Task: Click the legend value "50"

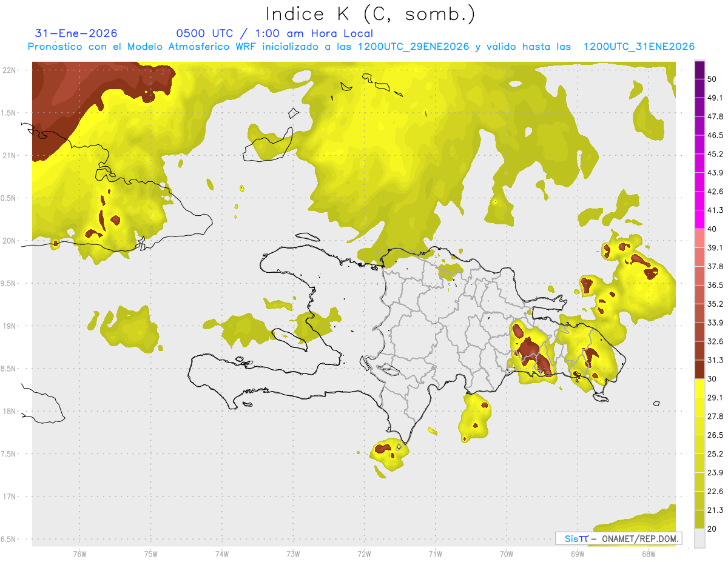Action: (713, 79)
